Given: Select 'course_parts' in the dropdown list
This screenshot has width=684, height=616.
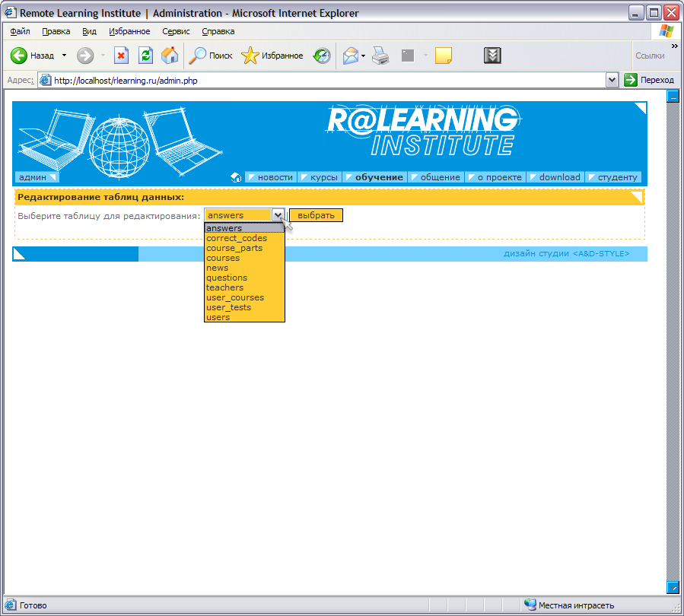Looking at the screenshot, I should pyautogui.click(x=244, y=248).
